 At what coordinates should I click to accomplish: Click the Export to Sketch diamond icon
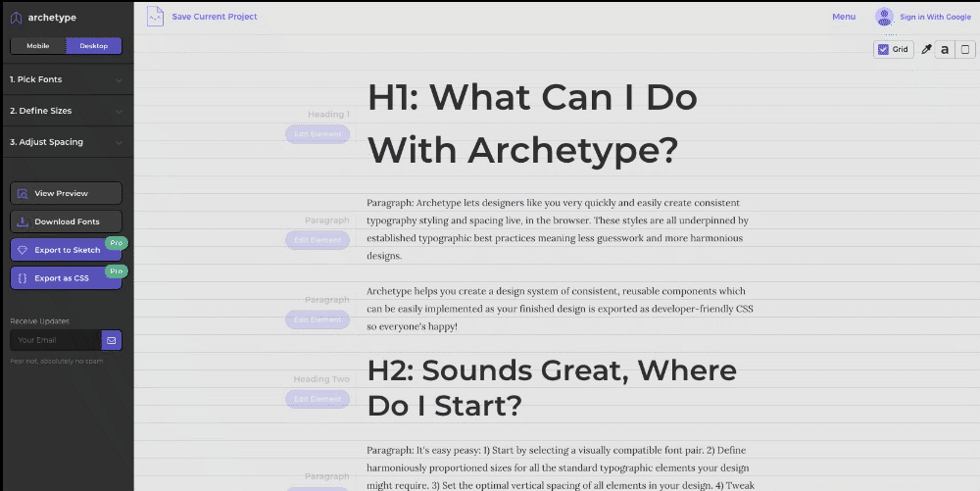tap(23, 250)
